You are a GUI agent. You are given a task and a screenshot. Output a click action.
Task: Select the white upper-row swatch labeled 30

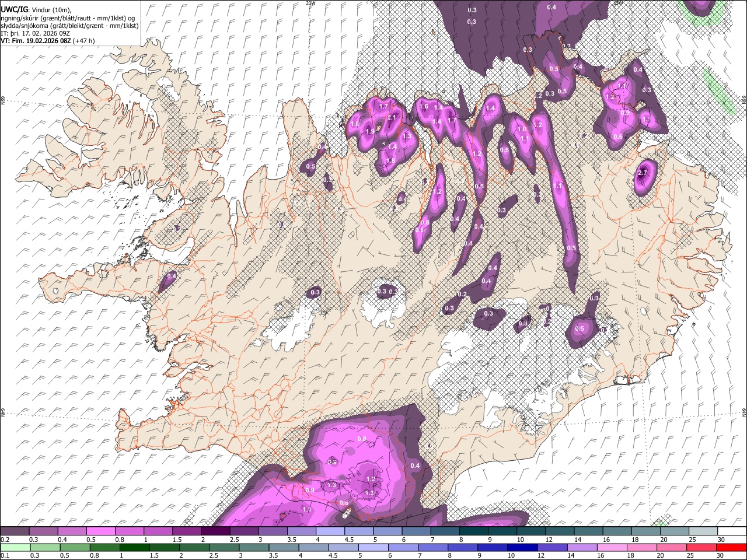pos(732,531)
